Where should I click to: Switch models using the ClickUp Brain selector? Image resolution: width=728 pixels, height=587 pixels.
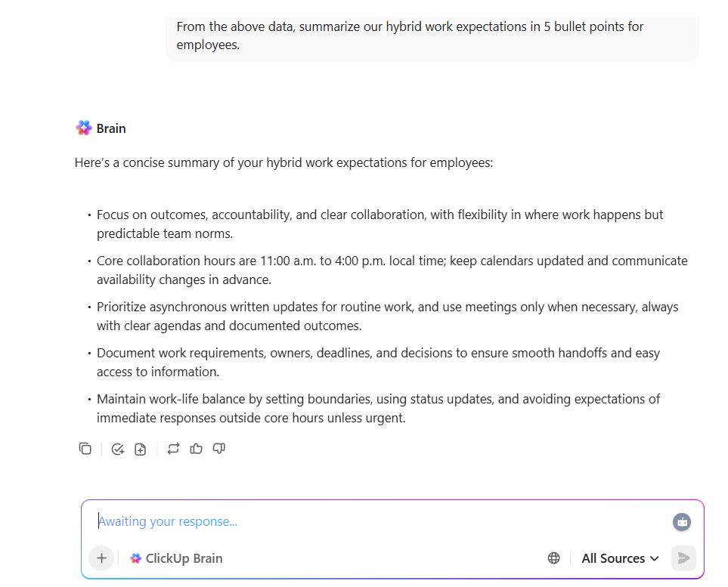[175, 558]
